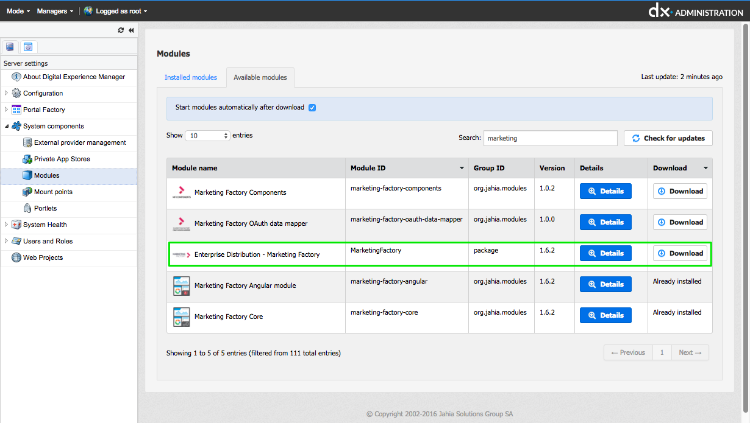Click the Private App Stores icon

click(27, 159)
